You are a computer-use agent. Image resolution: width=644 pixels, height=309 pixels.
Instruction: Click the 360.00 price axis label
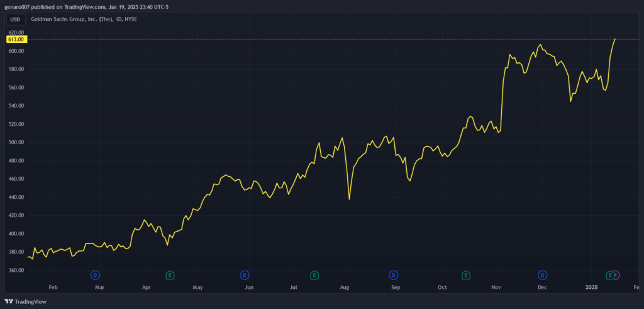(16, 271)
